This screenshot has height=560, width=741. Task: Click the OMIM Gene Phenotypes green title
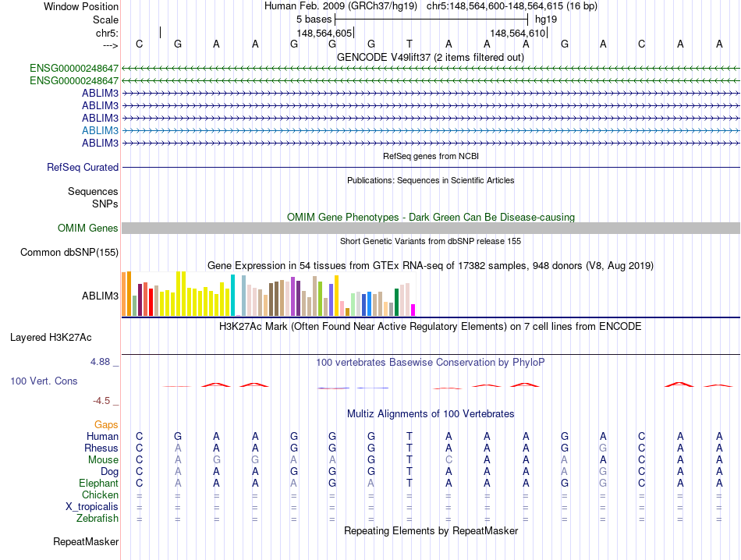pos(431,218)
